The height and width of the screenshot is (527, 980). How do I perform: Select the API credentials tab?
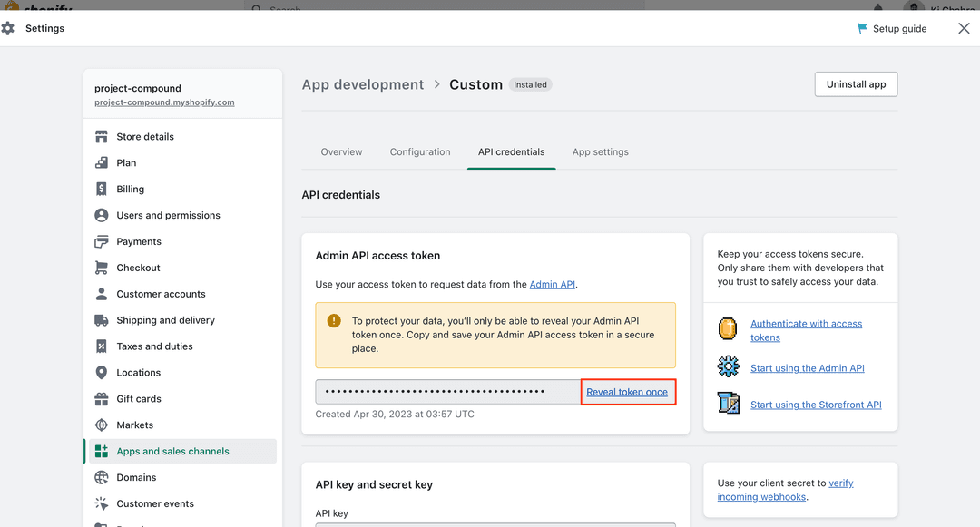511,151
